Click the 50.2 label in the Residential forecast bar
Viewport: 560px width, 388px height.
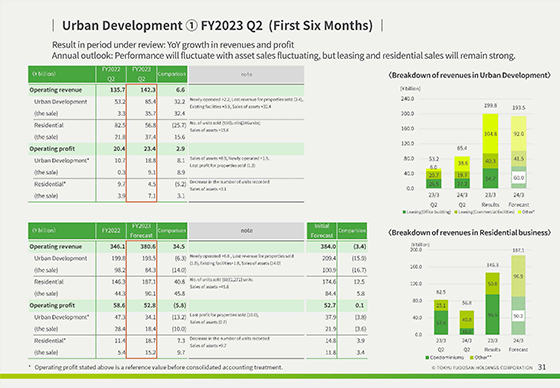tap(518, 316)
